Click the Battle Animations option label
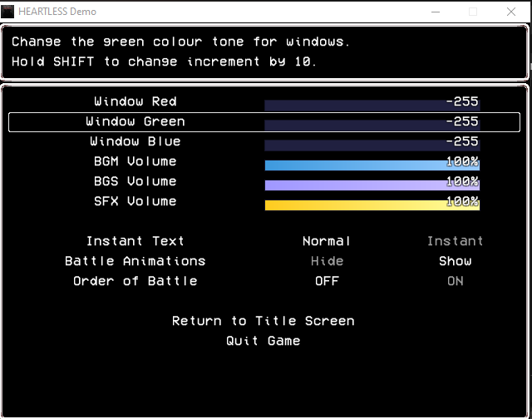Viewport: 532px width, 419px height. (135, 261)
